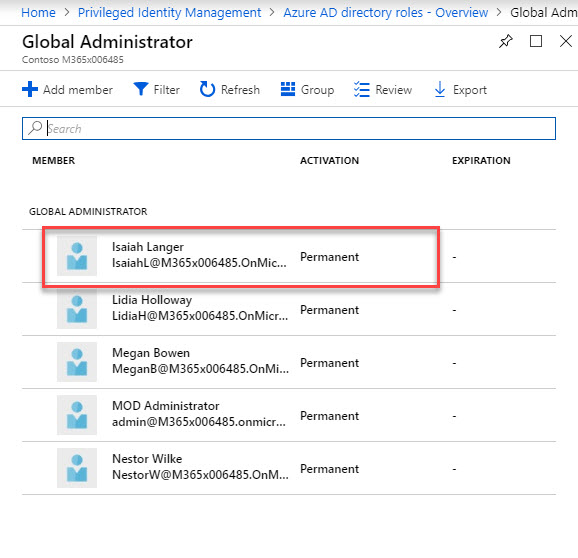The image size is (578, 558).
Task: Select the Lidia Holloway member row
Action: [289, 309]
